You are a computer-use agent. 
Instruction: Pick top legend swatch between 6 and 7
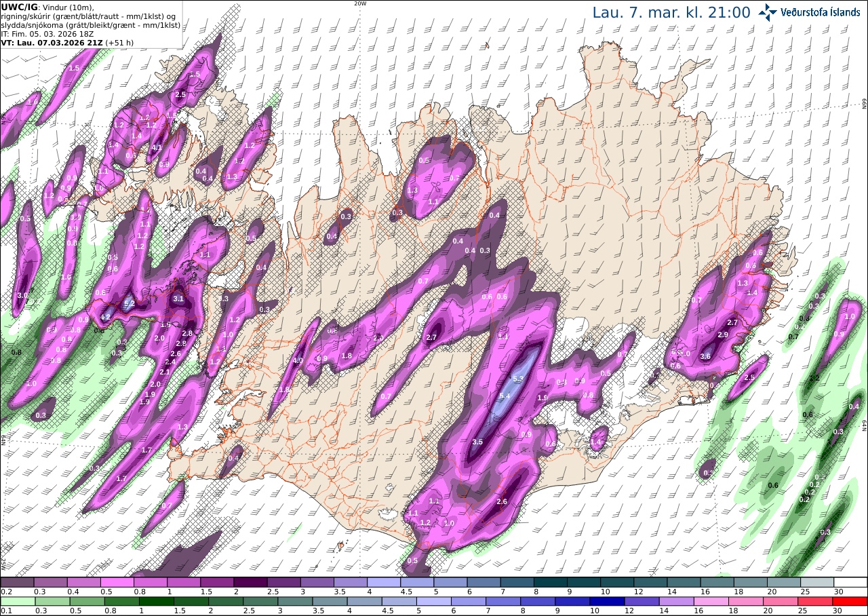click(x=484, y=582)
